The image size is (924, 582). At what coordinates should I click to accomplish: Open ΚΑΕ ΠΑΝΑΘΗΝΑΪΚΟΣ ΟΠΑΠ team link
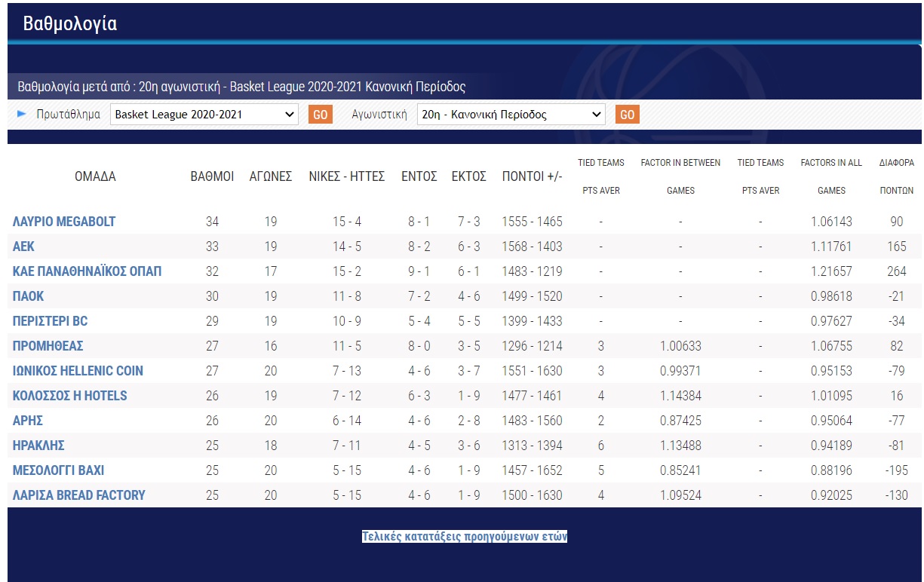87,271
